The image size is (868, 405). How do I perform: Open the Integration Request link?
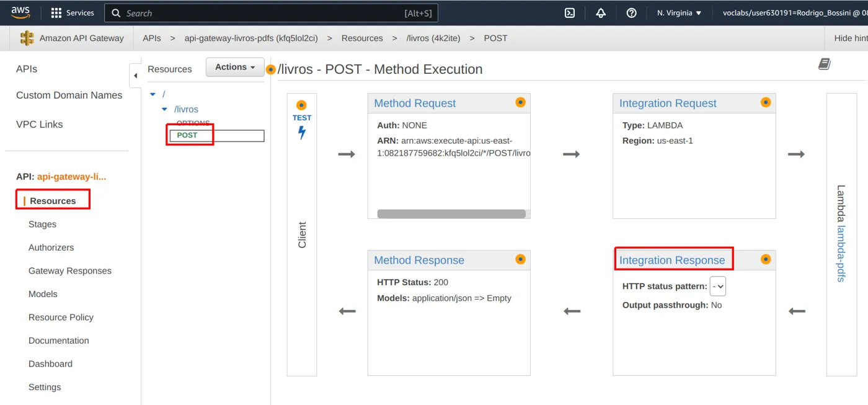click(668, 104)
